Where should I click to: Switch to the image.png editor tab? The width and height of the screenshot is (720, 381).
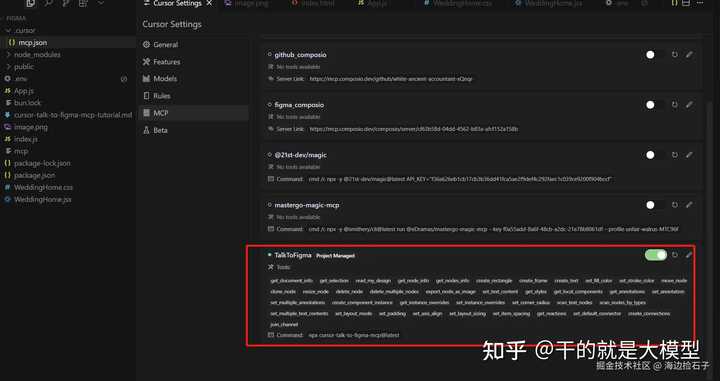[x=246, y=3]
